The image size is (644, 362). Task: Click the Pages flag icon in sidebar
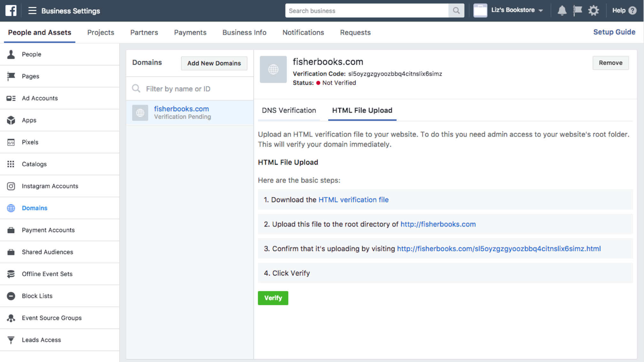coord(11,76)
